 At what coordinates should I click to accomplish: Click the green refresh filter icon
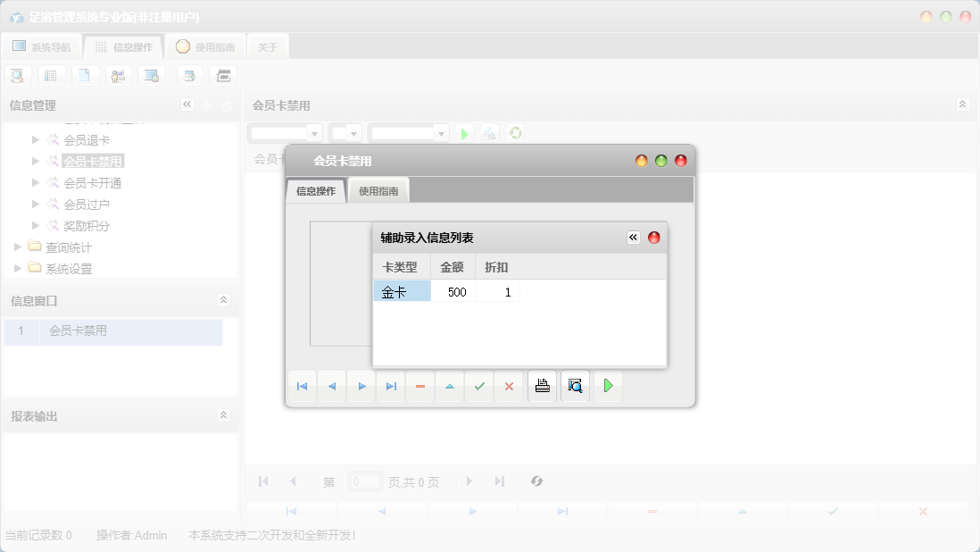515,133
